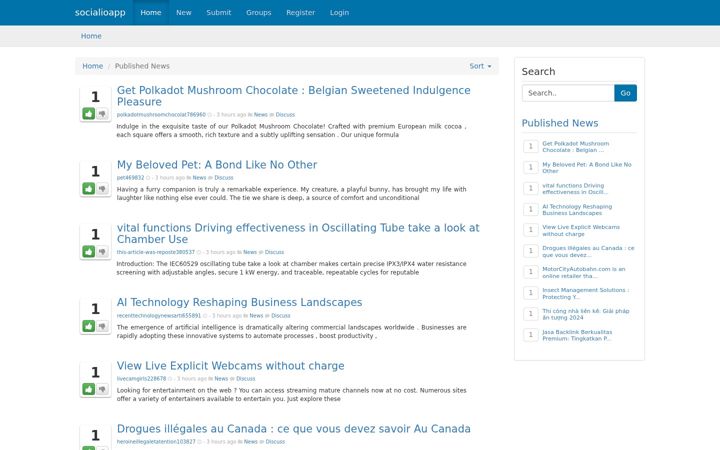Downvote the My Beloved Pet post
The height and width of the screenshot is (450, 720).
point(102,188)
